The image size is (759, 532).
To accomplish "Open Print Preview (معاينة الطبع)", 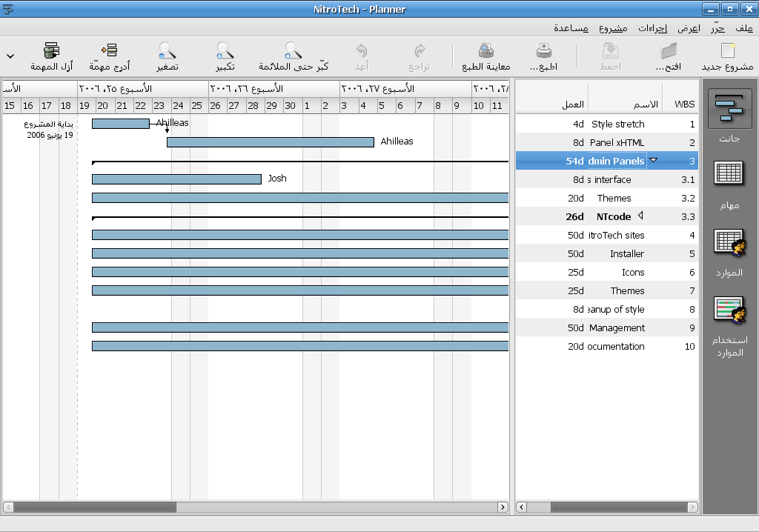I will click(486, 51).
